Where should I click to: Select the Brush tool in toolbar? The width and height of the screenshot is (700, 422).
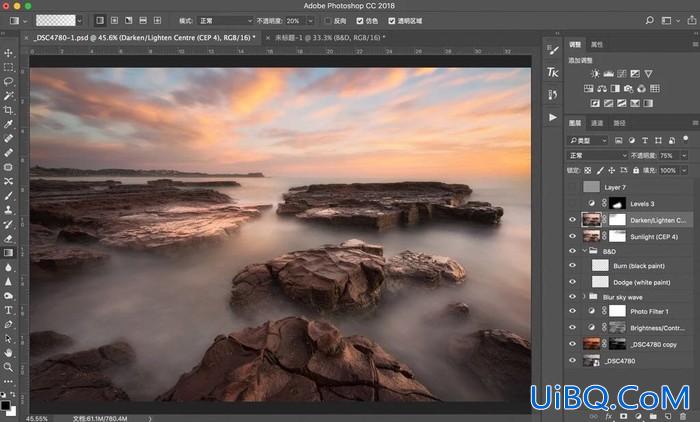click(x=8, y=196)
